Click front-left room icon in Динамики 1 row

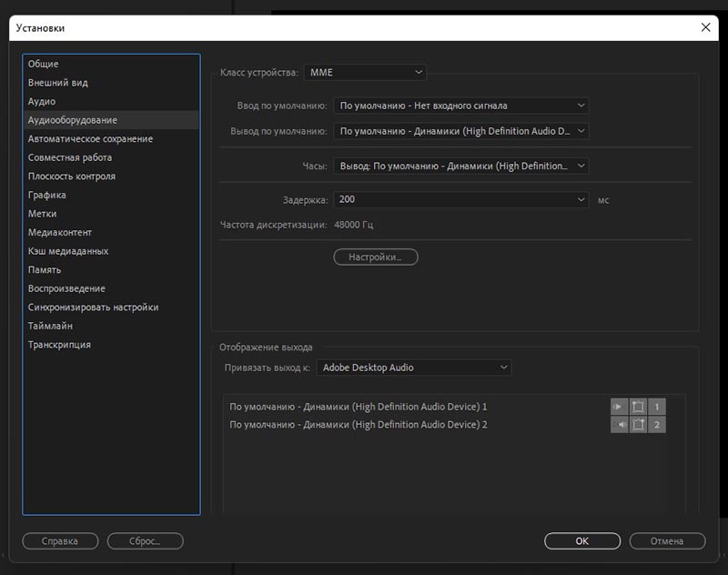pyautogui.click(x=638, y=407)
